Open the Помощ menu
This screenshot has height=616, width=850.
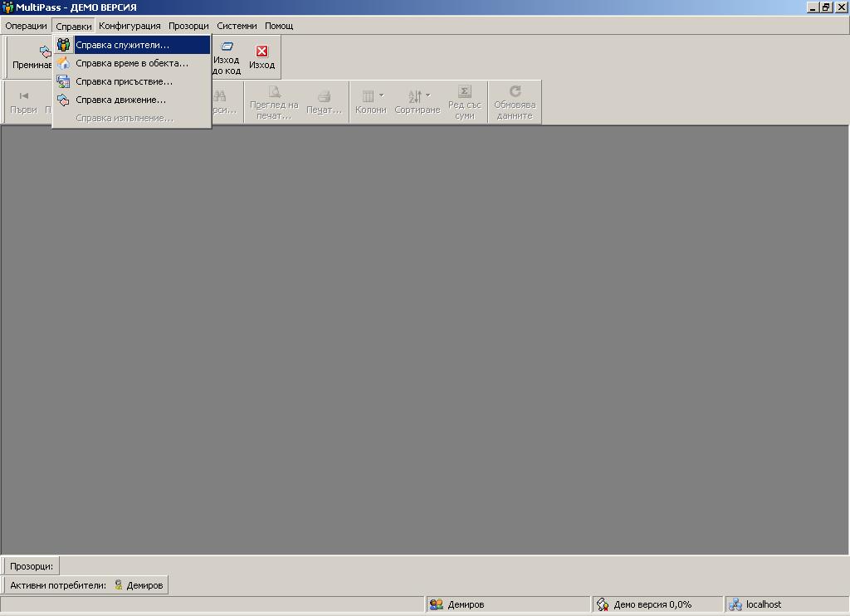tap(279, 26)
